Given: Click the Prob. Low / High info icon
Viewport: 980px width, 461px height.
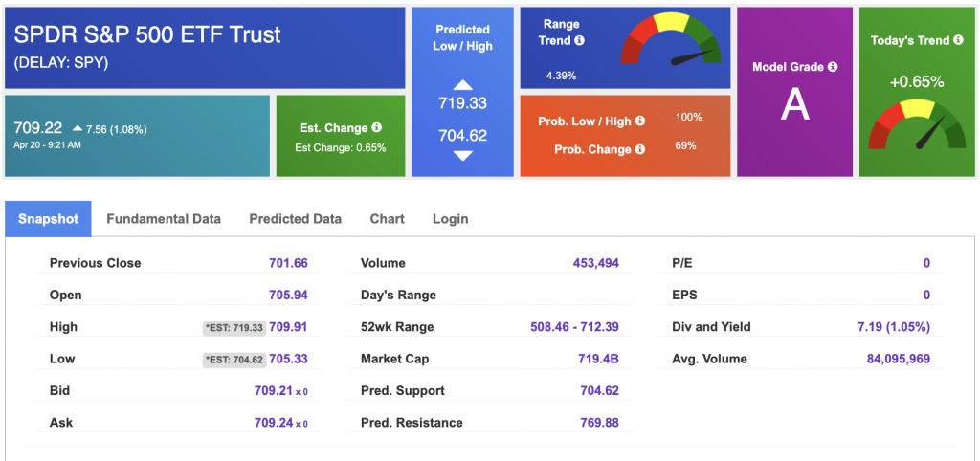Looking at the screenshot, I should click(x=639, y=121).
